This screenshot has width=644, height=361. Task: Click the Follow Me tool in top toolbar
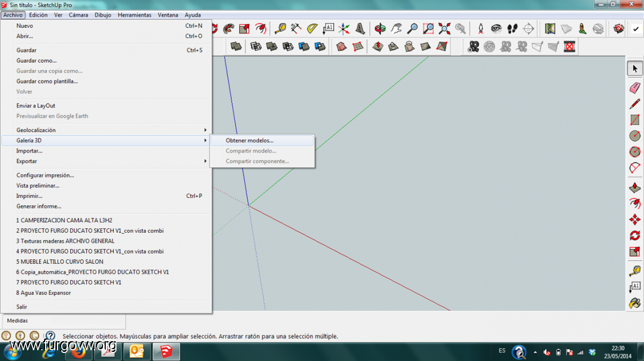229,28
